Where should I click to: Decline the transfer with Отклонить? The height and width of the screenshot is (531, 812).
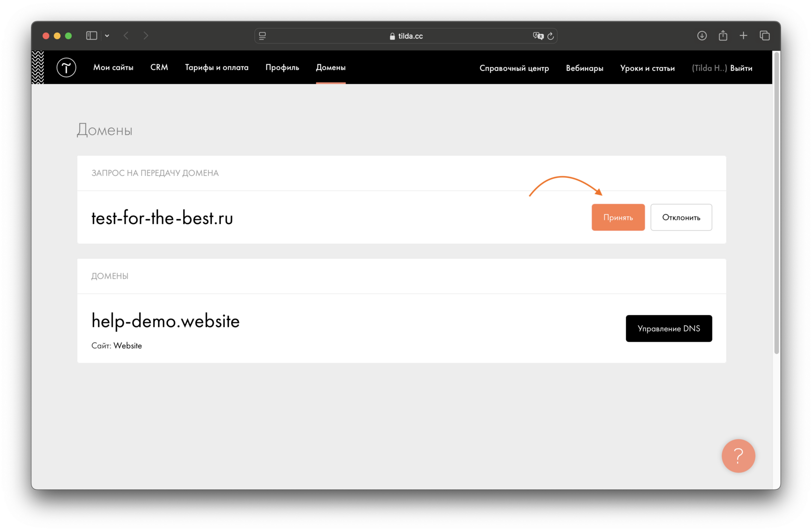pos(681,217)
